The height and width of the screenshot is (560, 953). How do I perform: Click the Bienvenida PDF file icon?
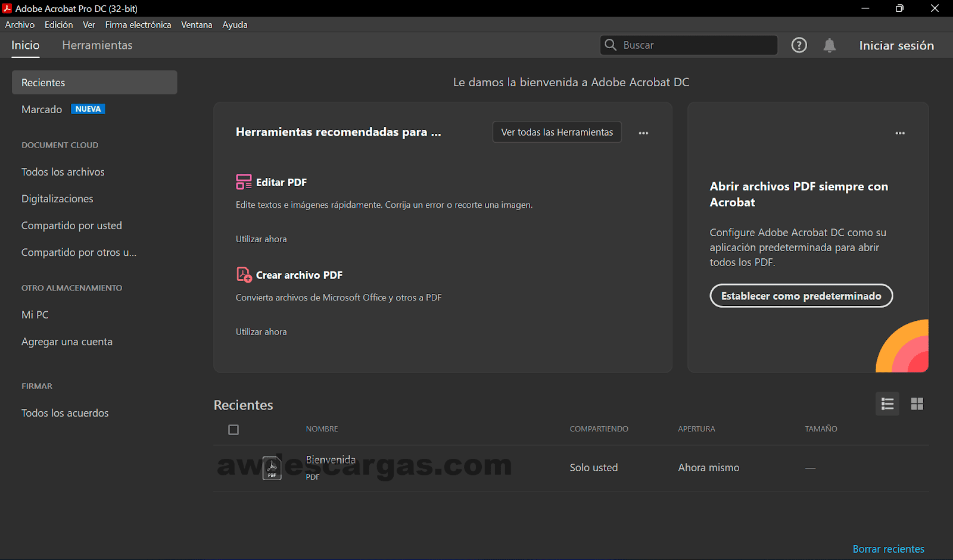pos(272,468)
